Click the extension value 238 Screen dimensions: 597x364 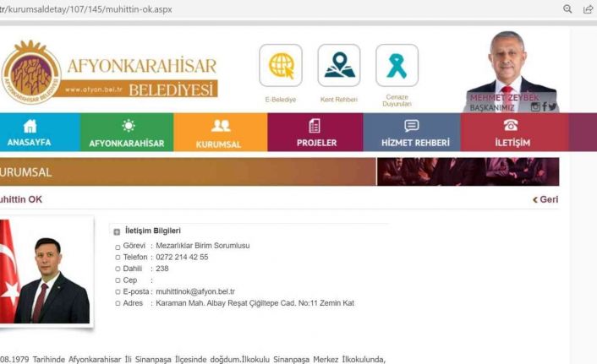pyautogui.click(x=162, y=269)
